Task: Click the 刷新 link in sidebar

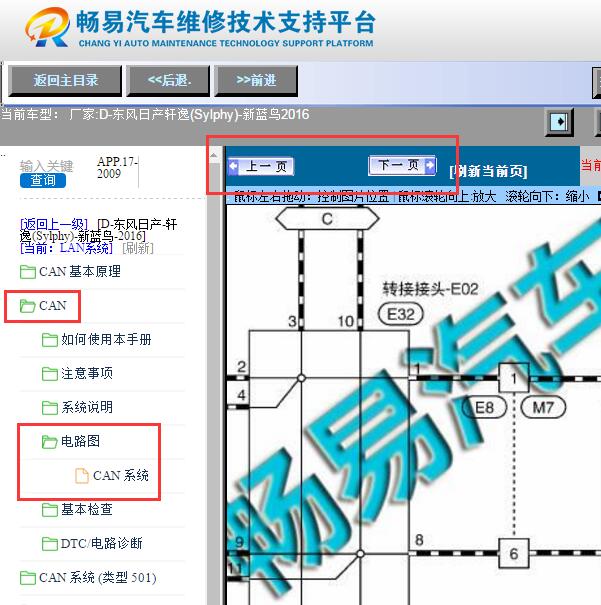Action: [x=138, y=248]
